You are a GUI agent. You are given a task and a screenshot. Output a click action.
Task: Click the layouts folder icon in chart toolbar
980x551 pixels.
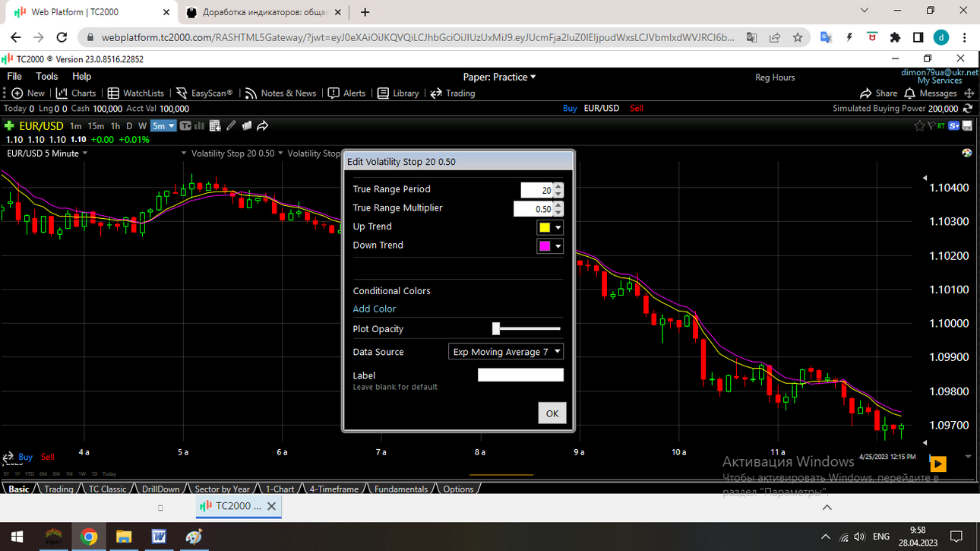coord(246,125)
